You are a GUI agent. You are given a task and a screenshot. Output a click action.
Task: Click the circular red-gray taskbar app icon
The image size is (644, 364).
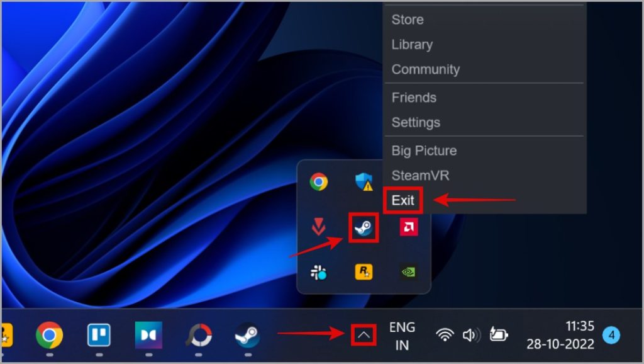click(199, 335)
